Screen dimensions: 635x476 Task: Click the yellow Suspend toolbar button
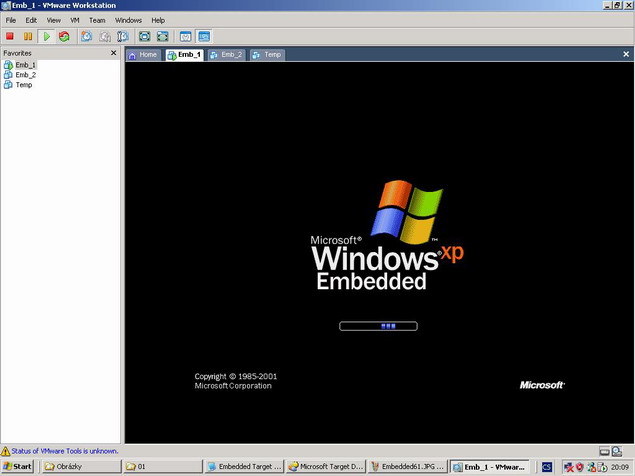28,36
